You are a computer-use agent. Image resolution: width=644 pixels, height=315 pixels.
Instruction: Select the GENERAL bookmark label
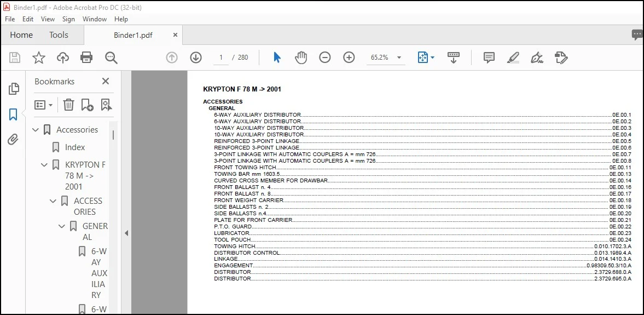pos(95,232)
